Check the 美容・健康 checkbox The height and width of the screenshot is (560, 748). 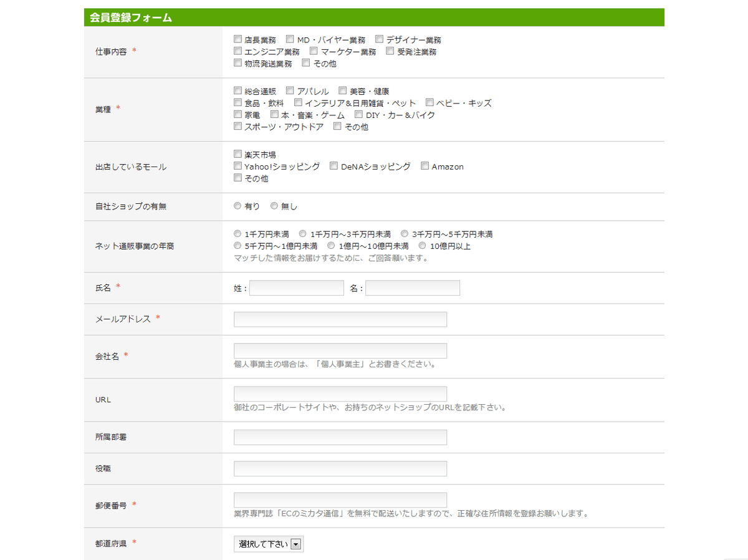pyautogui.click(x=343, y=91)
